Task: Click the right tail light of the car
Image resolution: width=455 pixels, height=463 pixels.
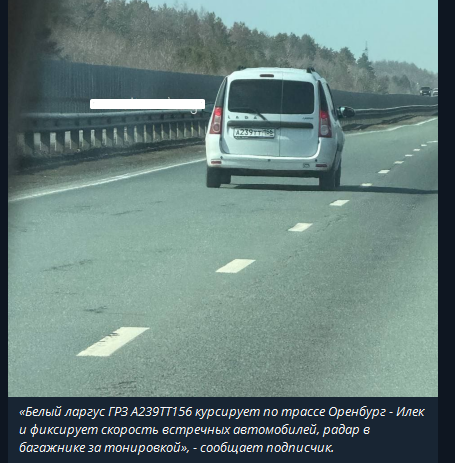Action: tap(324, 123)
